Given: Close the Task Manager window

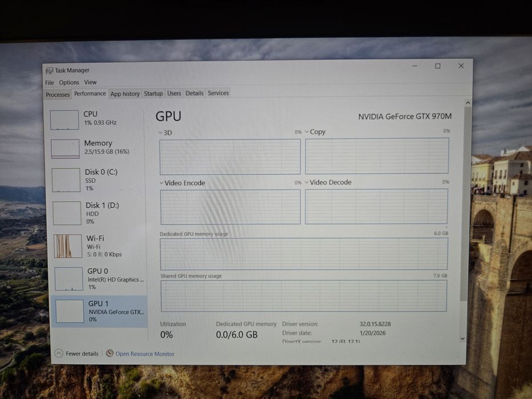Looking at the screenshot, I should pyautogui.click(x=461, y=66).
